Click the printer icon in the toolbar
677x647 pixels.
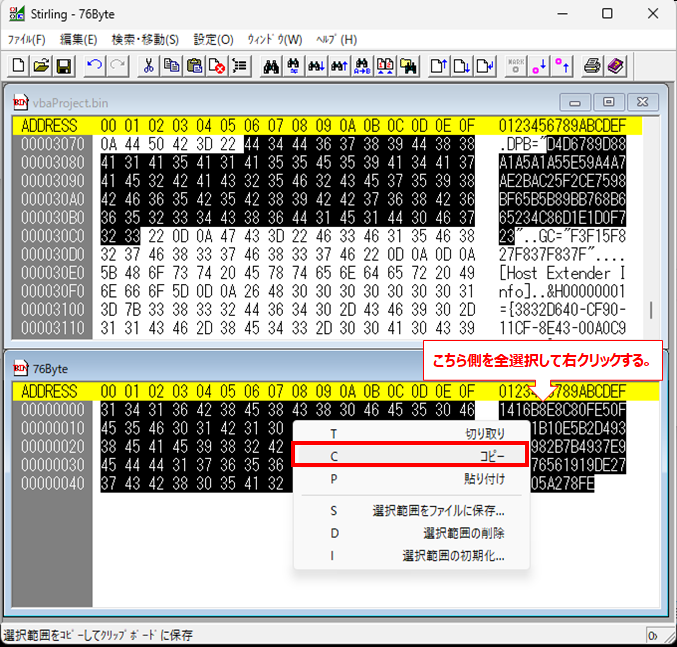coord(592,66)
